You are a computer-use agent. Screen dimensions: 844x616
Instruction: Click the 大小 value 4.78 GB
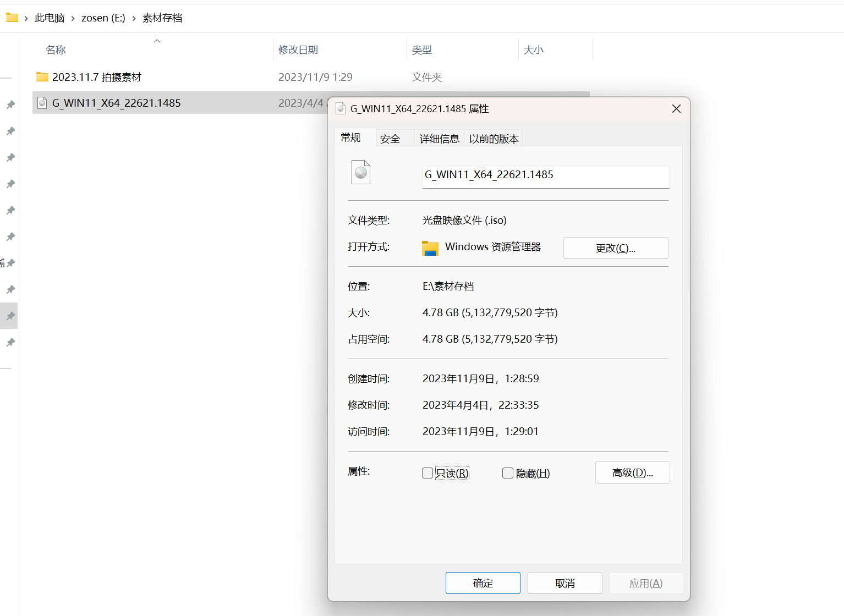point(490,312)
